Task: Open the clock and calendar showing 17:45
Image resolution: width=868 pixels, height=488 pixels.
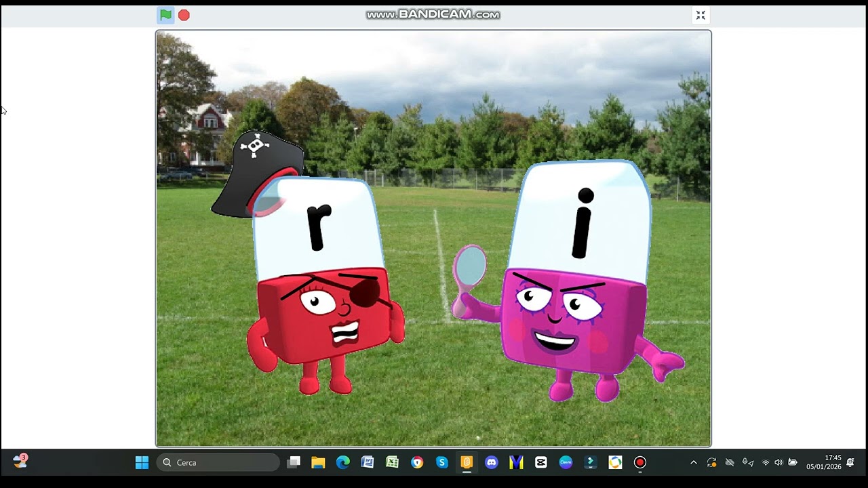Action: click(823, 462)
